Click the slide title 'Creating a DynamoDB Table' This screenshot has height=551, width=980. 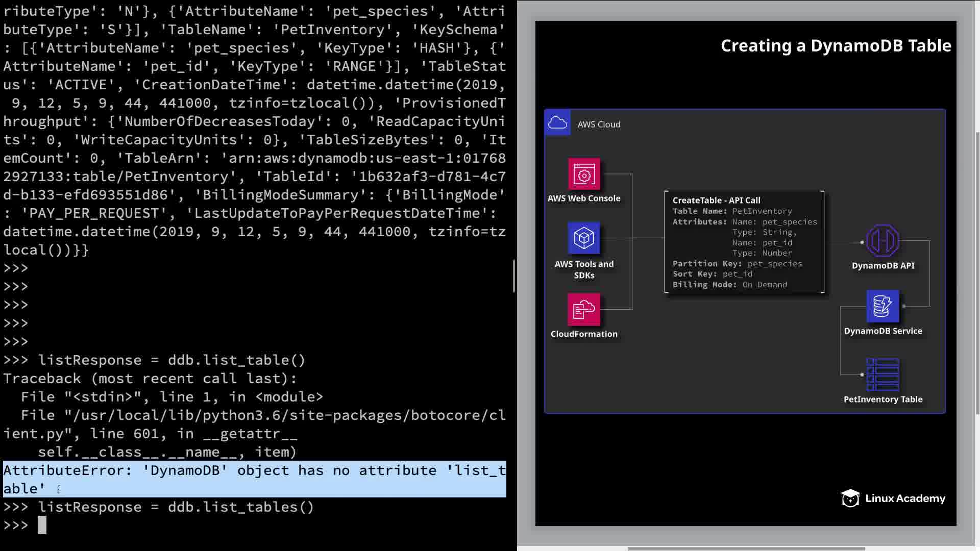click(x=836, y=46)
